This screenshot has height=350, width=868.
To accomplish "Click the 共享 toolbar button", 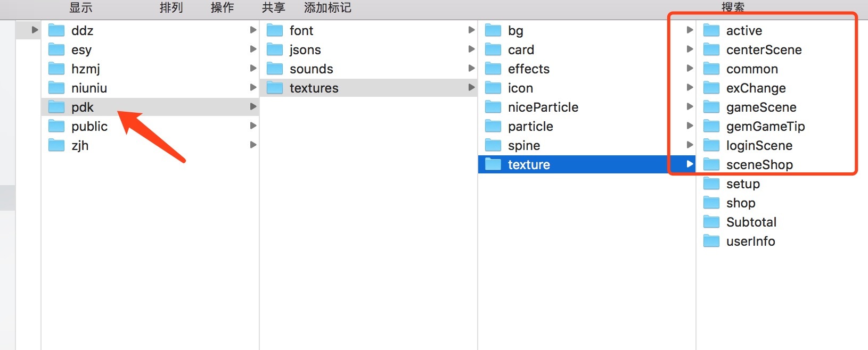I will point(273,7).
